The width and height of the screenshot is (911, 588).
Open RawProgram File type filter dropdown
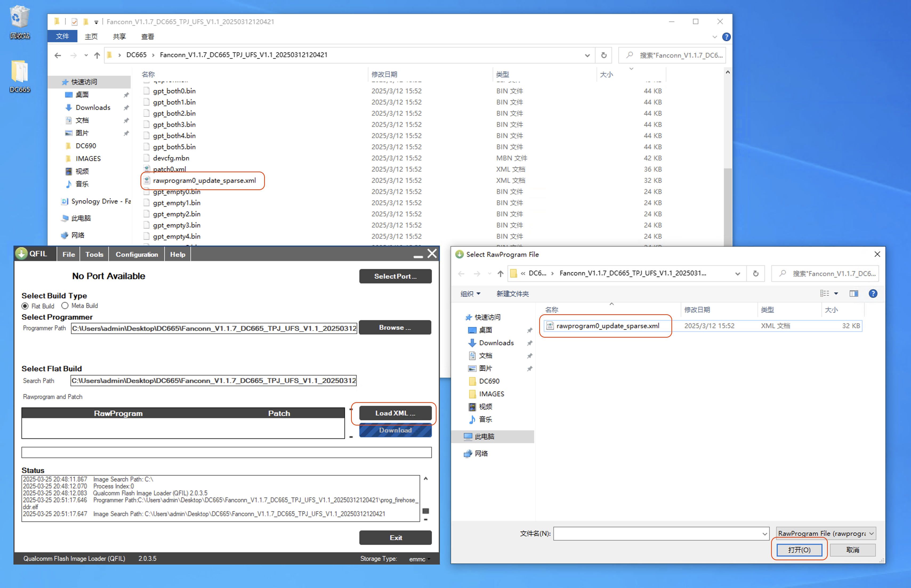coord(826,533)
